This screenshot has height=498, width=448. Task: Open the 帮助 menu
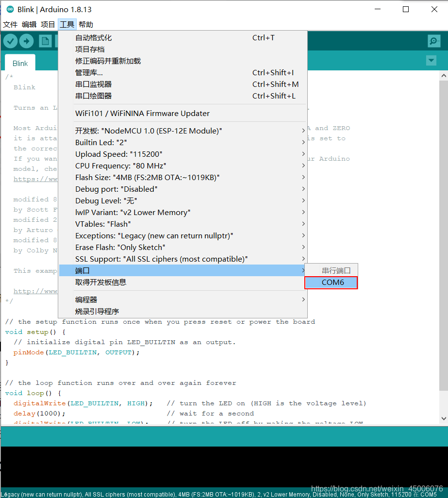click(86, 24)
